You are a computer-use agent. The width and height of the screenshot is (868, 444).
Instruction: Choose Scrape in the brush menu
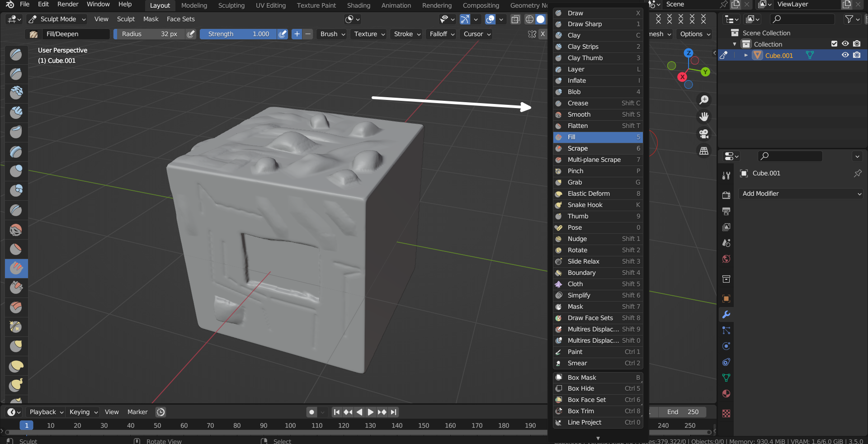[598, 148]
